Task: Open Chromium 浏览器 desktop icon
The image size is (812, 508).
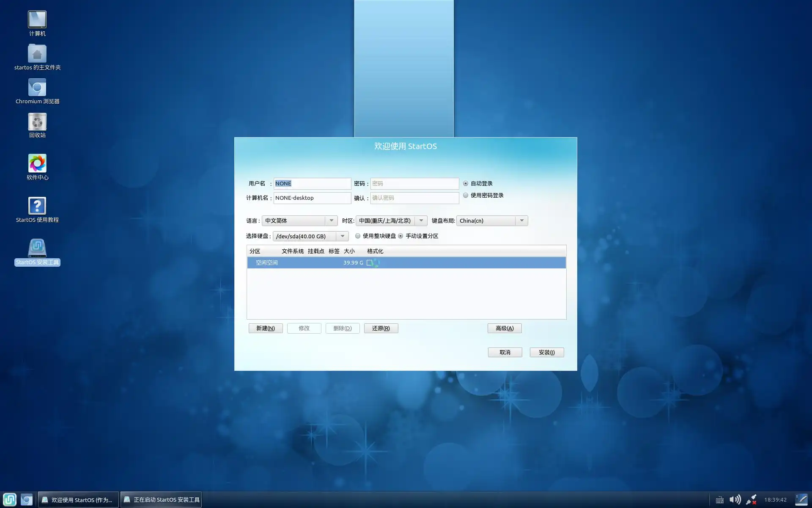Action: point(37,88)
